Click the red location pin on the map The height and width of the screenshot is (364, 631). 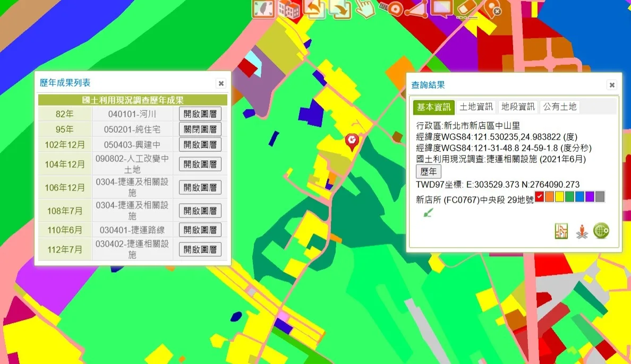352,142
